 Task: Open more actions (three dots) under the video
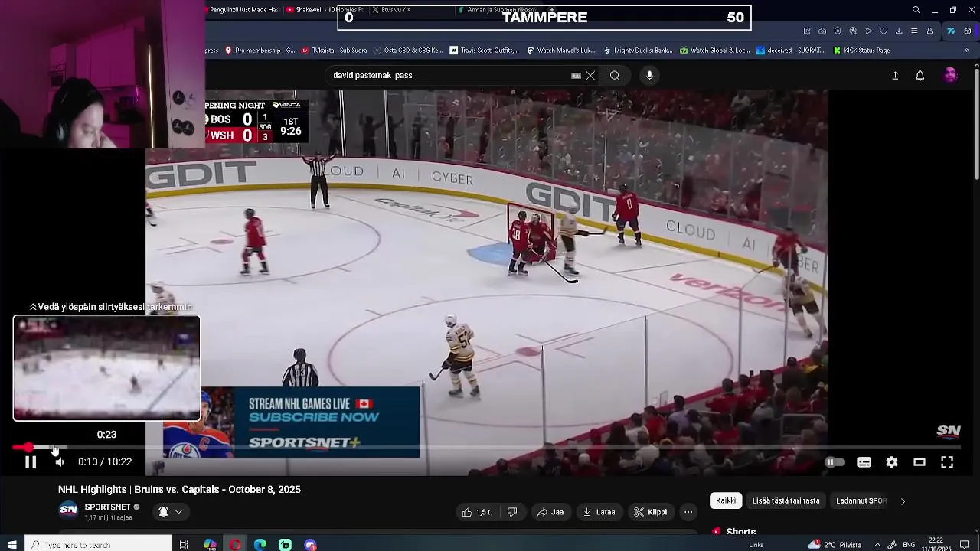688,512
